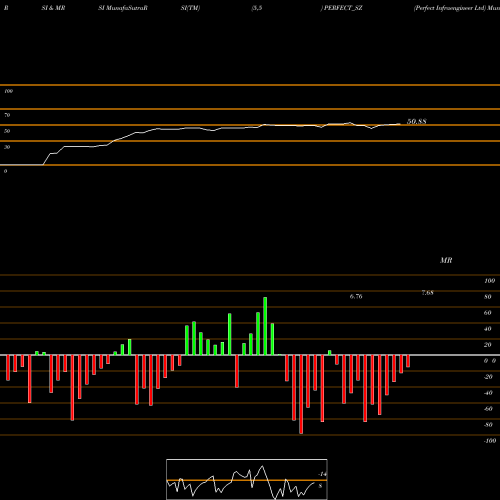Click the PERFECT_SZ symbol text in header

343,8
